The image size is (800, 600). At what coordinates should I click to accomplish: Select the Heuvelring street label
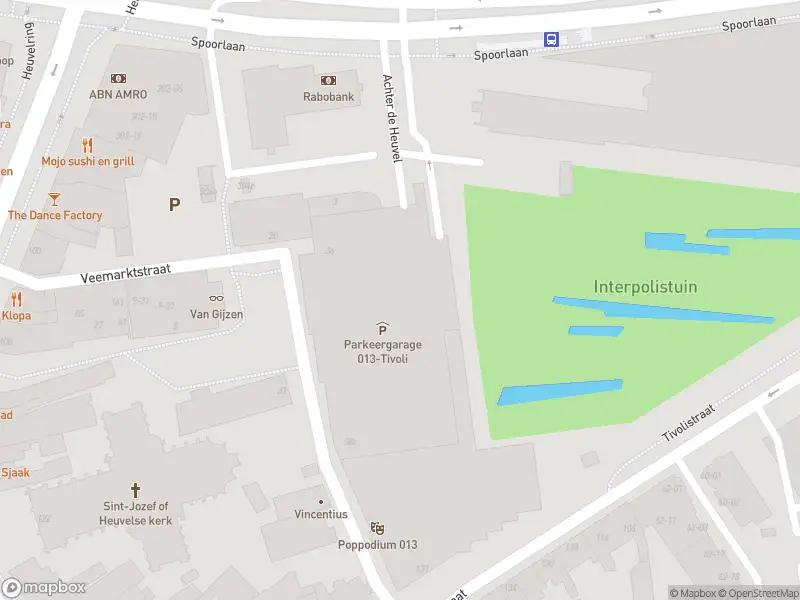29,51
